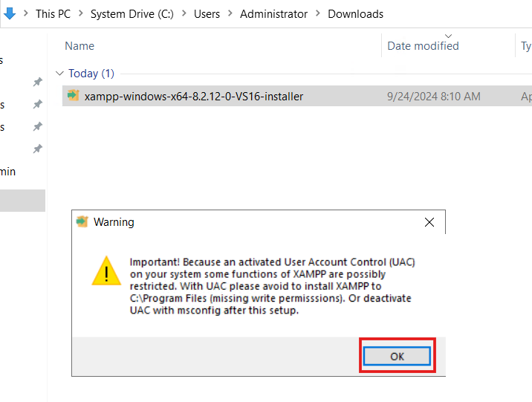Open the Administrator breadcrumb folder
The image size is (532, 402).
tap(274, 14)
